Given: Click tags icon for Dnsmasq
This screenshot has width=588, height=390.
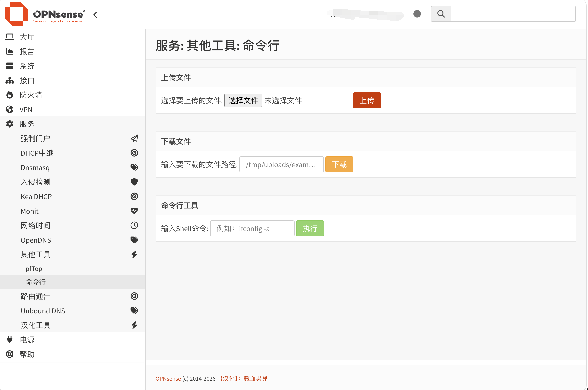Looking at the screenshot, I should [134, 167].
